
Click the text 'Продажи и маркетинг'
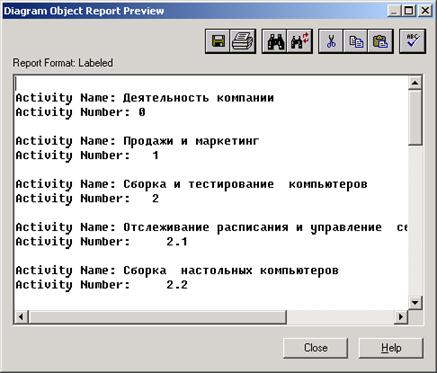(x=191, y=141)
